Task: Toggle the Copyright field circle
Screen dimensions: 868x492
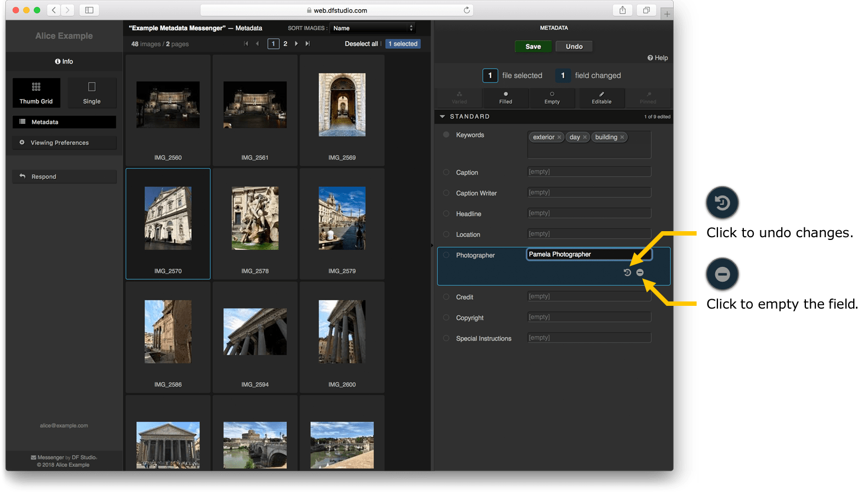Action: click(446, 317)
